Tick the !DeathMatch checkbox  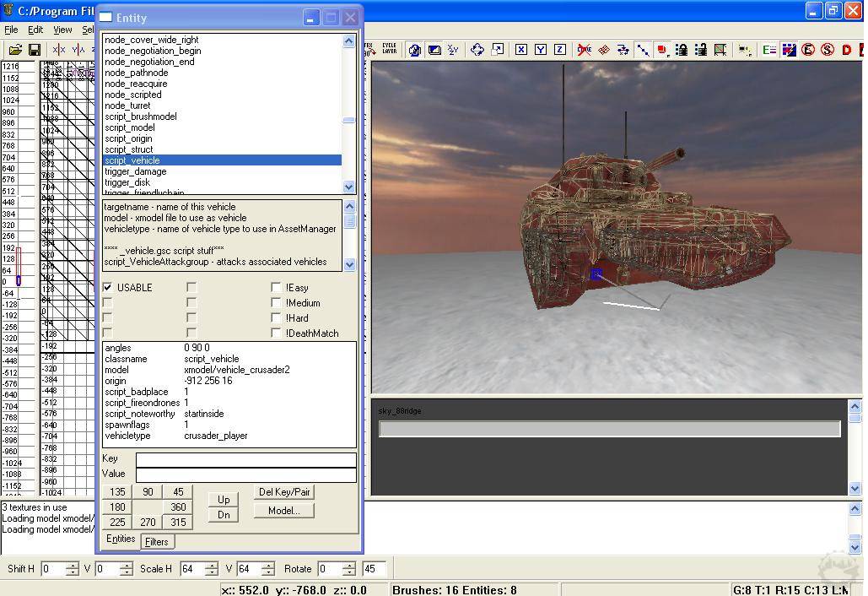[276, 333]
